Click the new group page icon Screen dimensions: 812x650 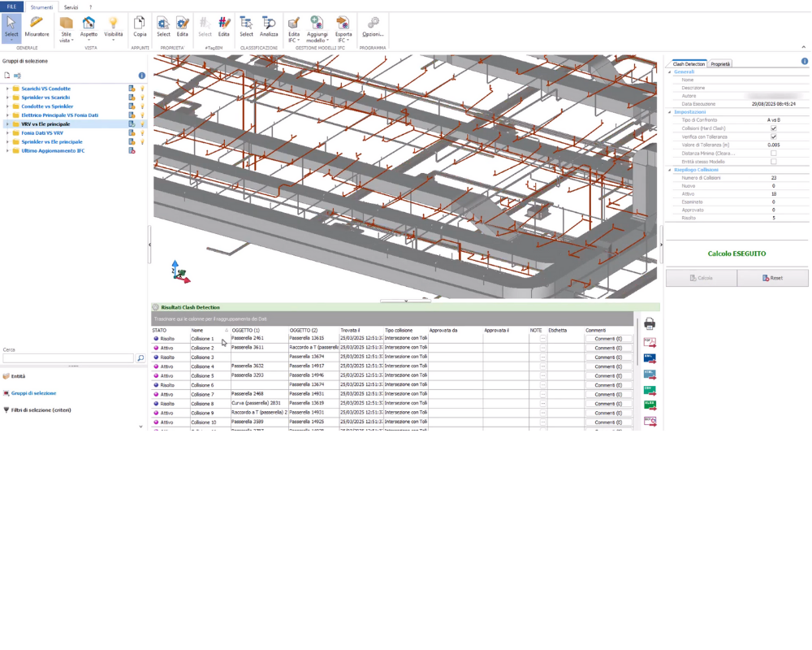point(7,76)
